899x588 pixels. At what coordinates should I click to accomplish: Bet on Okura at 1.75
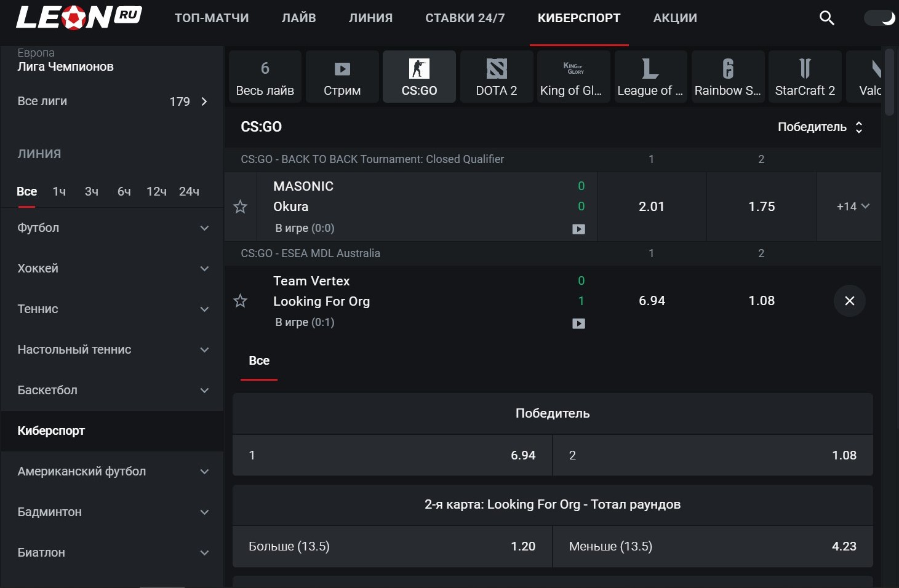(761, 207)
